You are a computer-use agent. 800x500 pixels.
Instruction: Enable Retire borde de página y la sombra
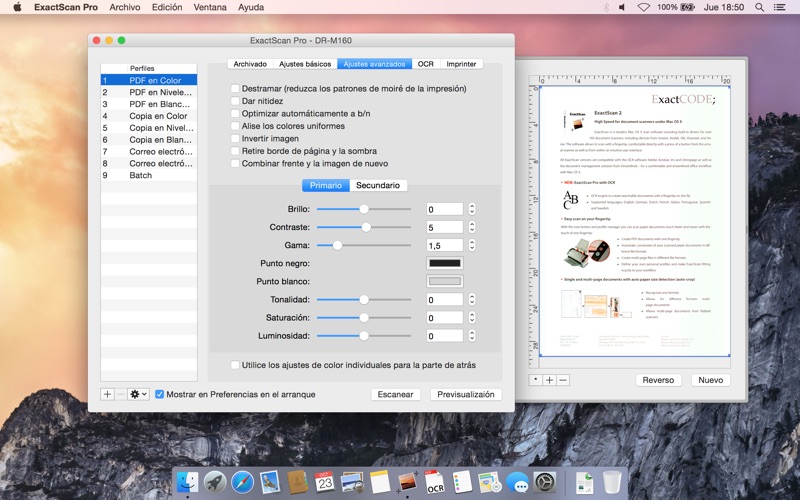pyautogui.click(x=235, y=151)
